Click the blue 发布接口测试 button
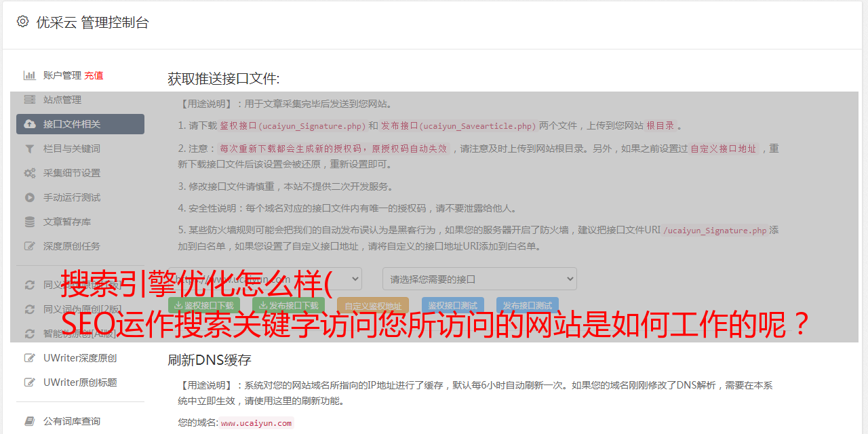The width and height of the screenshot is (868, 434). (528, 306)
